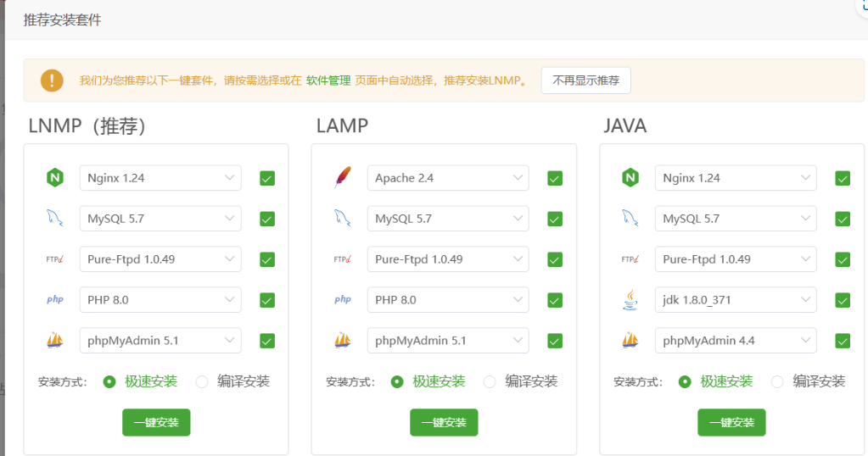Image resolution: width=868 pixels, height=456 pixels.
Task: Open PHP 8.0 dropdown in LAMP
Action: click(x=448, y=299)
